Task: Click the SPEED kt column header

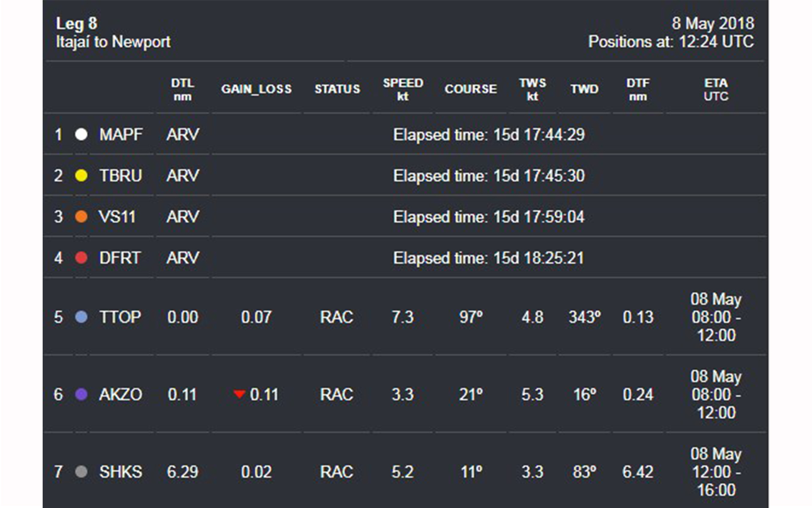Action: [403, 89]
